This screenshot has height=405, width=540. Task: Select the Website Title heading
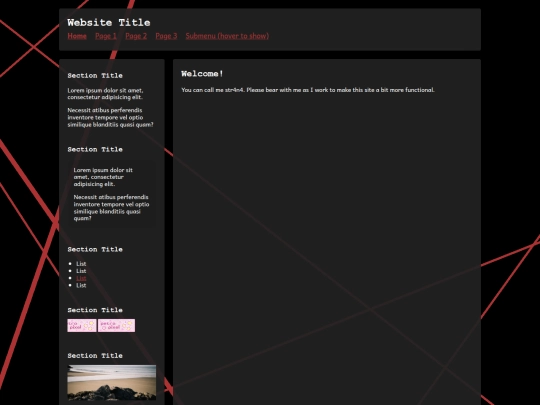(x=109, y=23)
